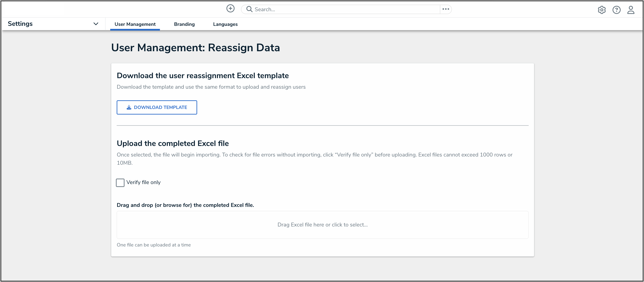
Task: Open the Languages tab
Action: click(225, 24)
